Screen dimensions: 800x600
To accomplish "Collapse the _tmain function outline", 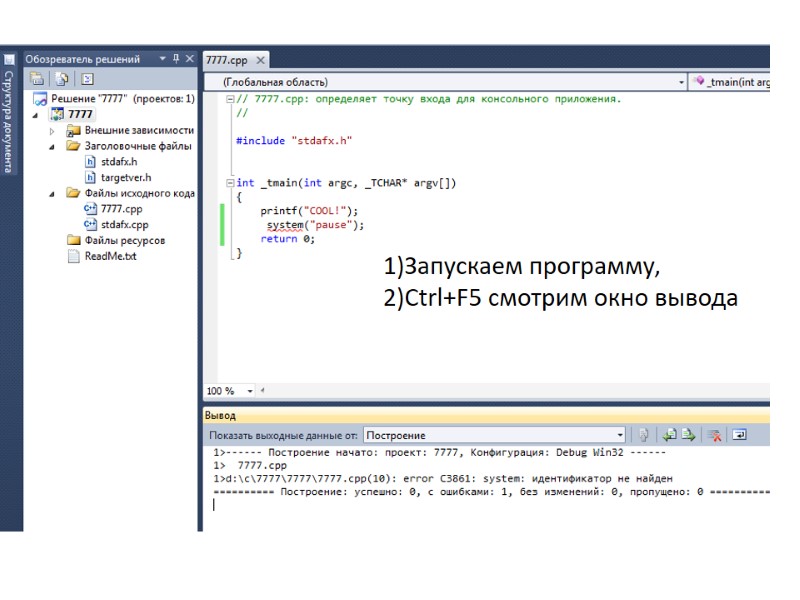I will coord(230,183).
